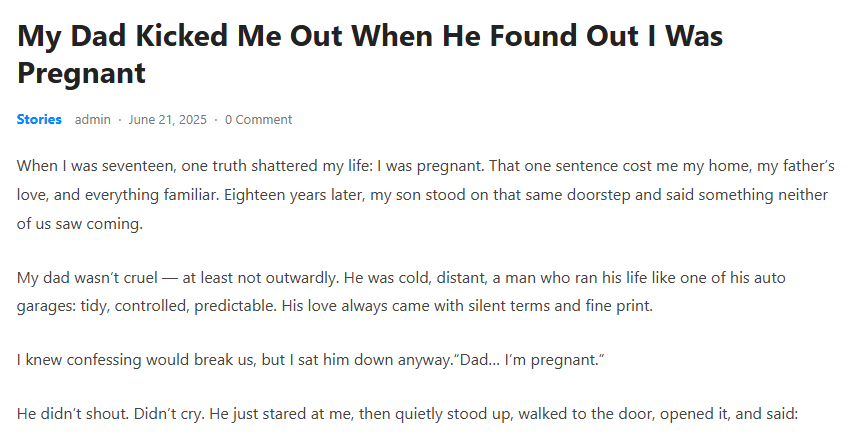Open the 0 Comment link
Viewport: 852px width, 448px height.
pos(258,120)
